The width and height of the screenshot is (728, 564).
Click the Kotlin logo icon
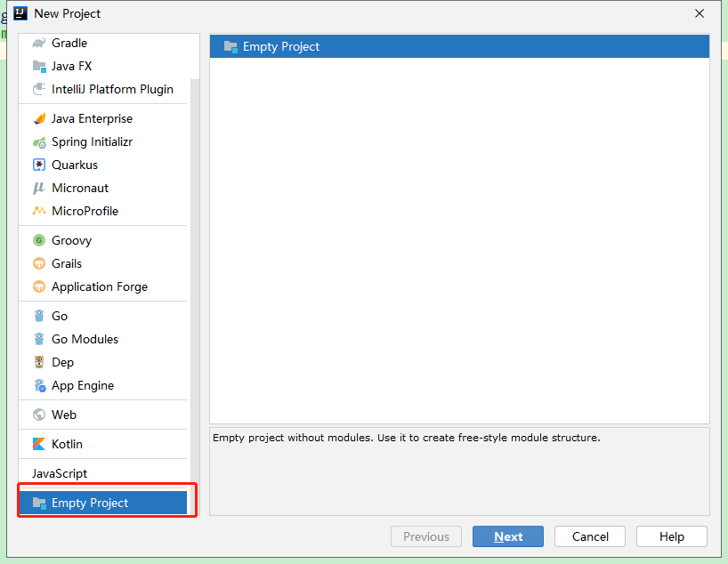tap(39, 444)
